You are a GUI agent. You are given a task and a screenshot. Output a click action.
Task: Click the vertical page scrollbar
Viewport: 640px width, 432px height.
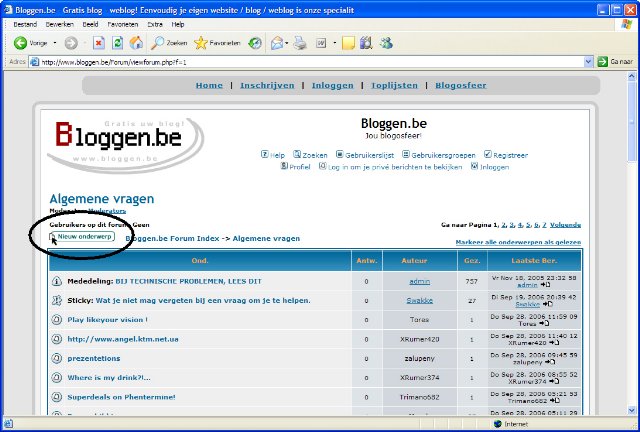tap(633, 250)
